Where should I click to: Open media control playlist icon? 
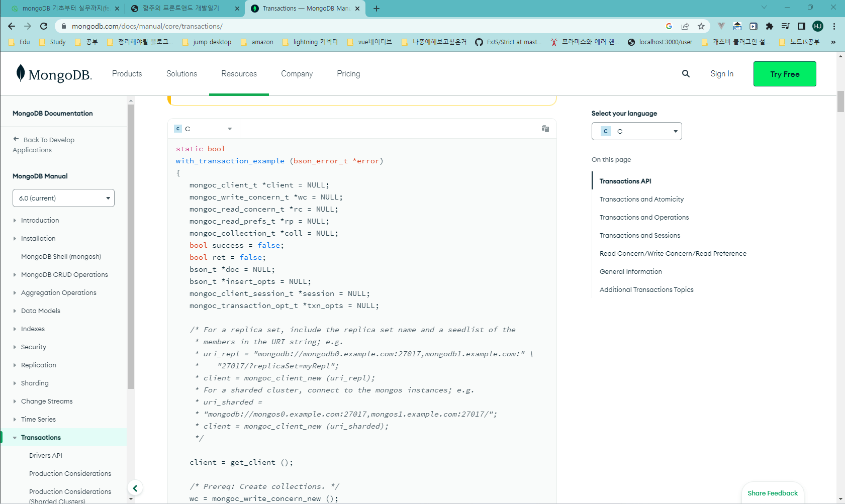click(786, 26)
